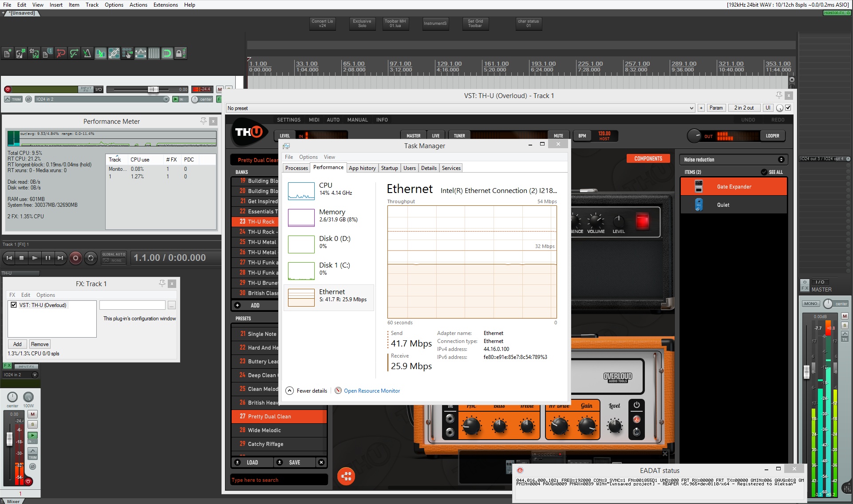
Task: Open SETTINGS in TH-U top menu
Action: pyautogui.click(x=288, y=120)
